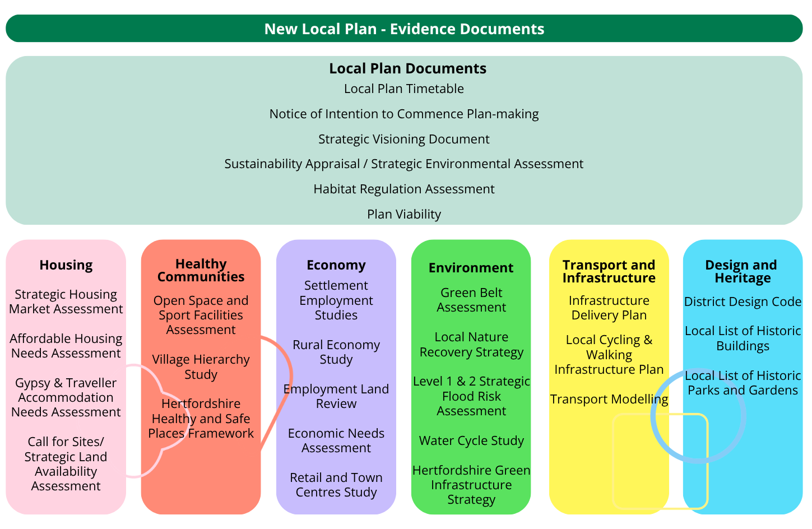Open 'Open Space and Sport Facilities Assessment'
812x529 pixels.
point(201,315)
